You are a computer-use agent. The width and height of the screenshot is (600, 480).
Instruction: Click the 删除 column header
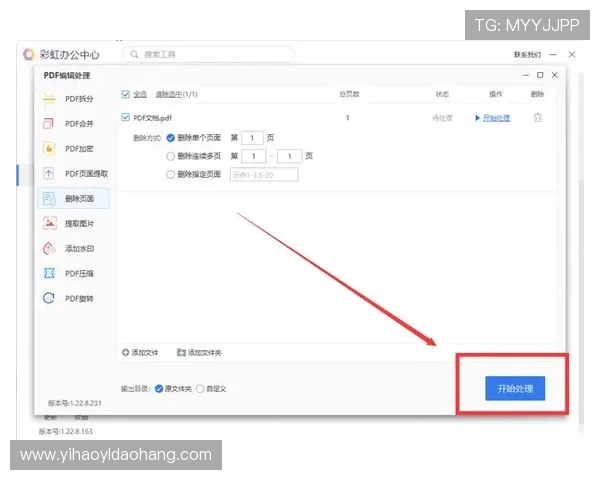tap(537, 94)
